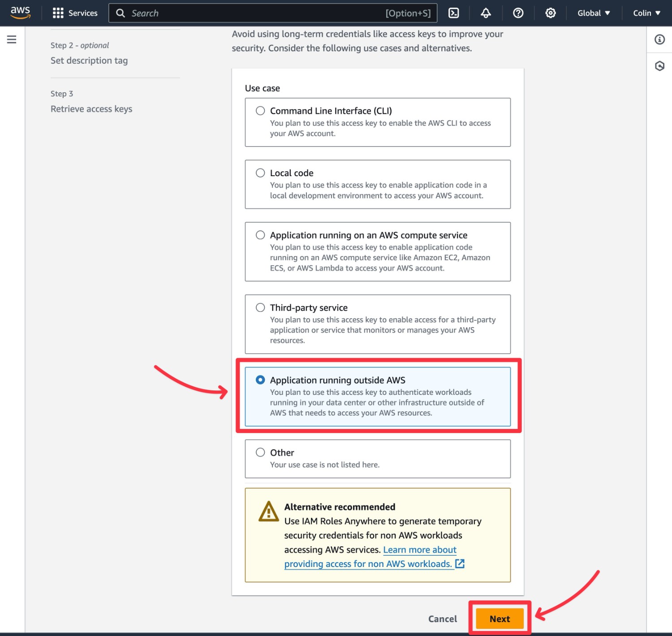Click the Alternative recommended heading
Image resolution: width=672 pixels, height=636 pixels.
pyautogui.click(x=340, y=507)
